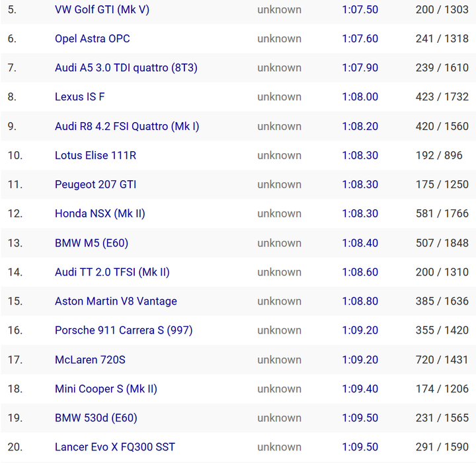The width and height of the screenshot is (476, 463).
Task: Open Audi R8 4.2 FSI Quattro (Mk I)
Action: click(x=127, y=126)
